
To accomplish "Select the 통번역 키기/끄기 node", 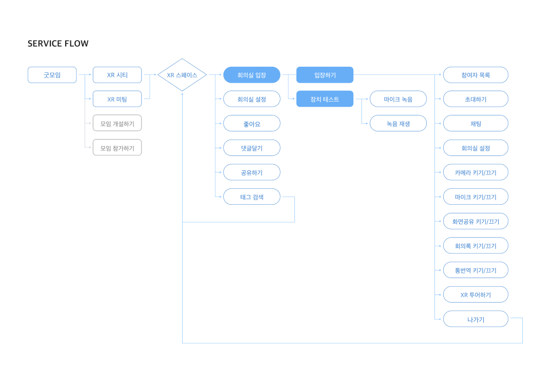I will 476,270.
